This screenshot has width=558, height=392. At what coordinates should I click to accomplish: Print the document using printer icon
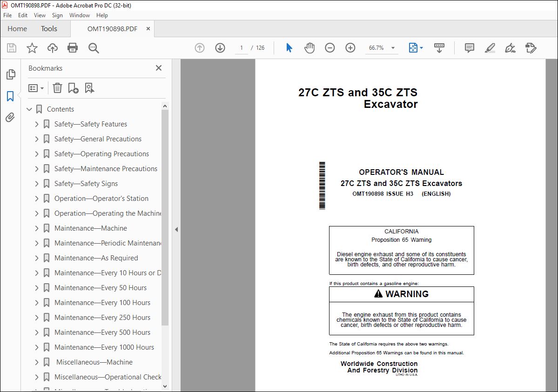(73, 48)
